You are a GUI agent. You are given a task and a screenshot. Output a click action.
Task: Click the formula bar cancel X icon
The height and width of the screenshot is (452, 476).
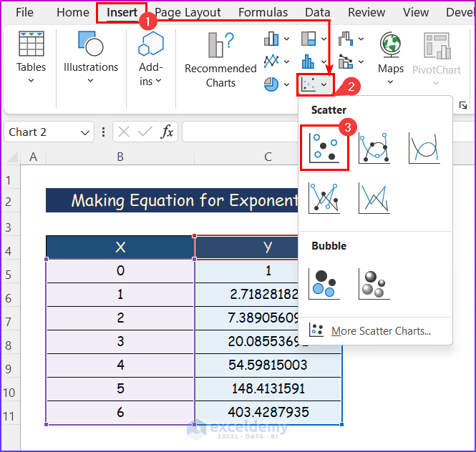(x=124, y=132)
